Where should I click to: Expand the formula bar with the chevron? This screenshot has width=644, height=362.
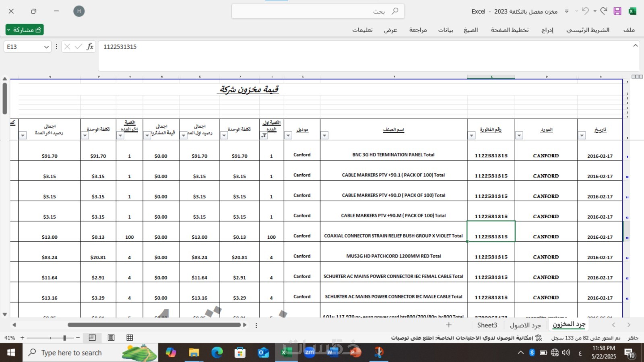[636, 46]
